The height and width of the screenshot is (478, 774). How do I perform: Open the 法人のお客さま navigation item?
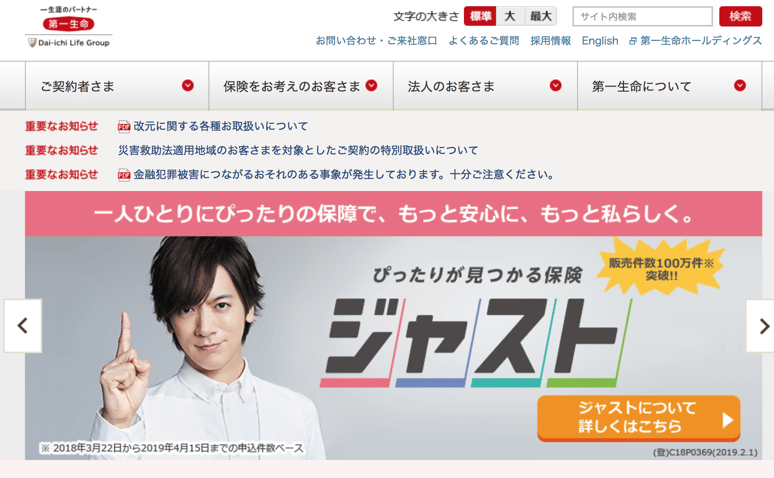coord(485,86)
